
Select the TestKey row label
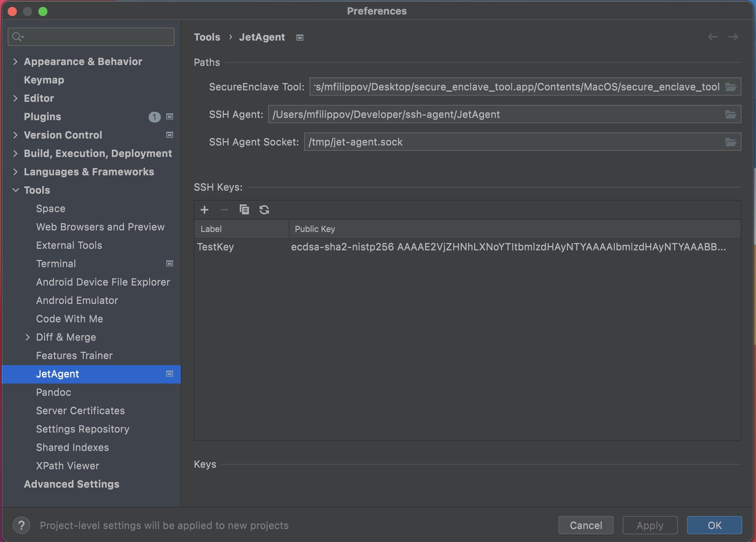click(216, 247)
